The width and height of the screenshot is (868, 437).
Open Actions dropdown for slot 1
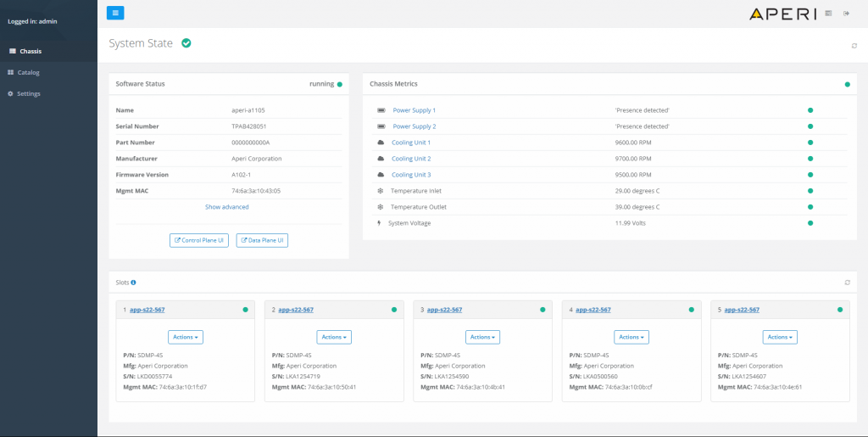point(186,337)
